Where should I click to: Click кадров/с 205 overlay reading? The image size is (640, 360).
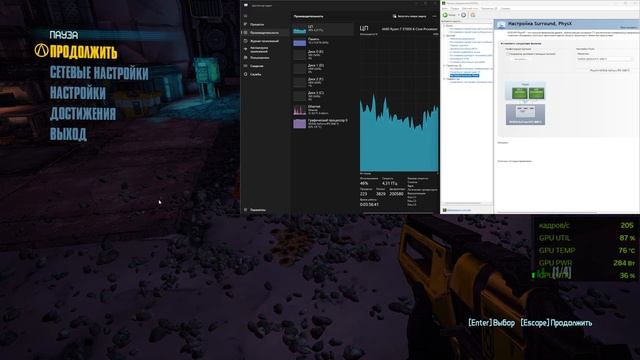click(x=586, y=225)
